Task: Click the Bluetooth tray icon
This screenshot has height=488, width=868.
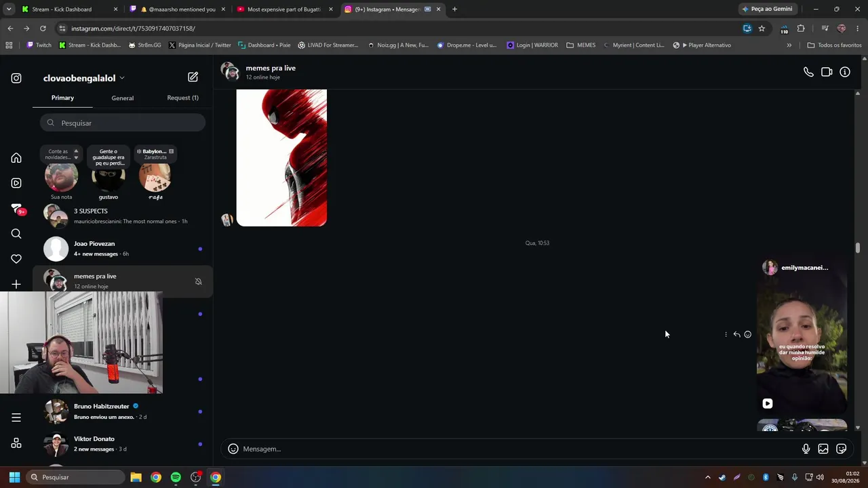Action: (766, 477)
